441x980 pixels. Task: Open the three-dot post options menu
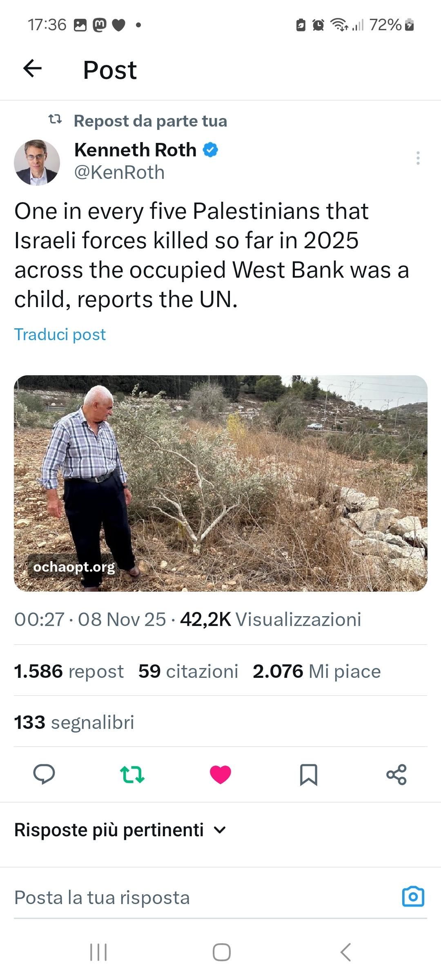point(418,158)
